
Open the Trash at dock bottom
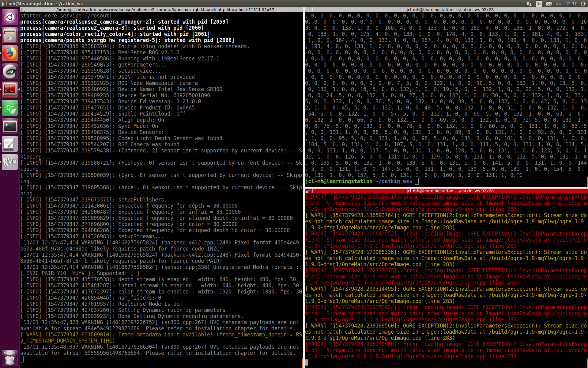[10, 358]
